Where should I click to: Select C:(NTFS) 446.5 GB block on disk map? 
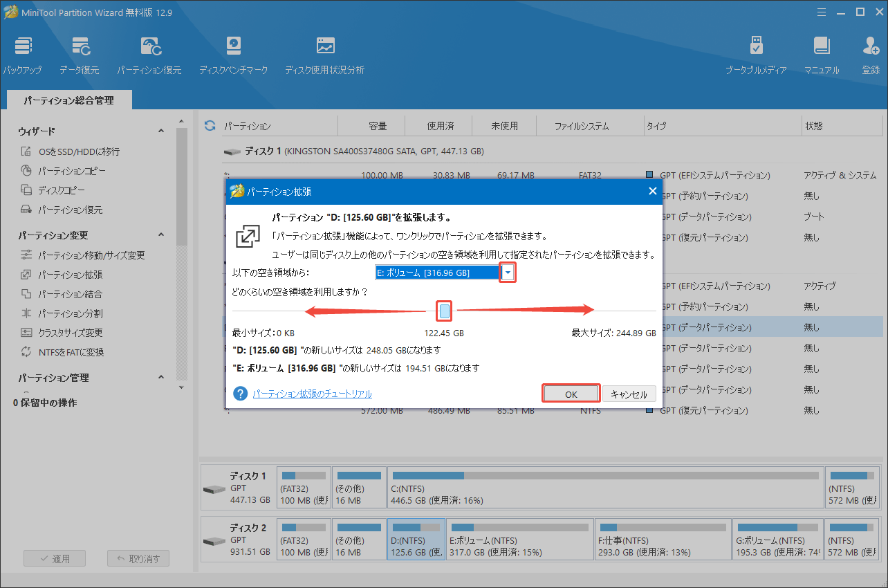pos(605,488)
